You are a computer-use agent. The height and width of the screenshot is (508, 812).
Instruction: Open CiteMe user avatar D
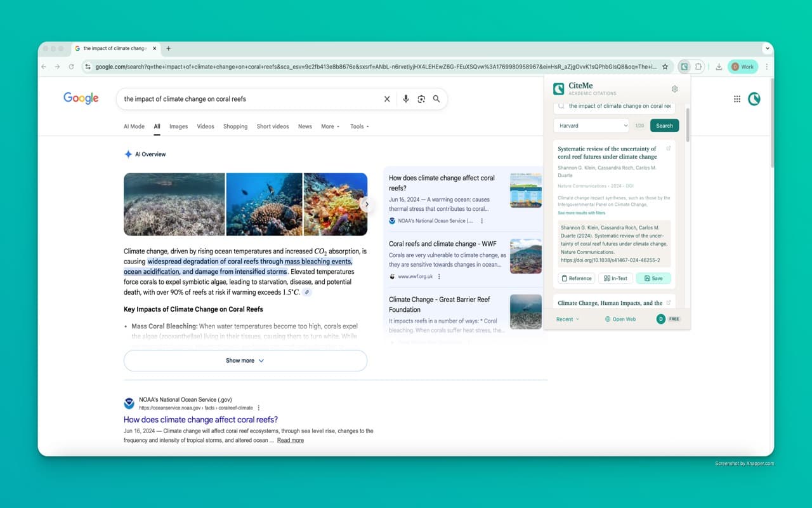click(660, 319)
